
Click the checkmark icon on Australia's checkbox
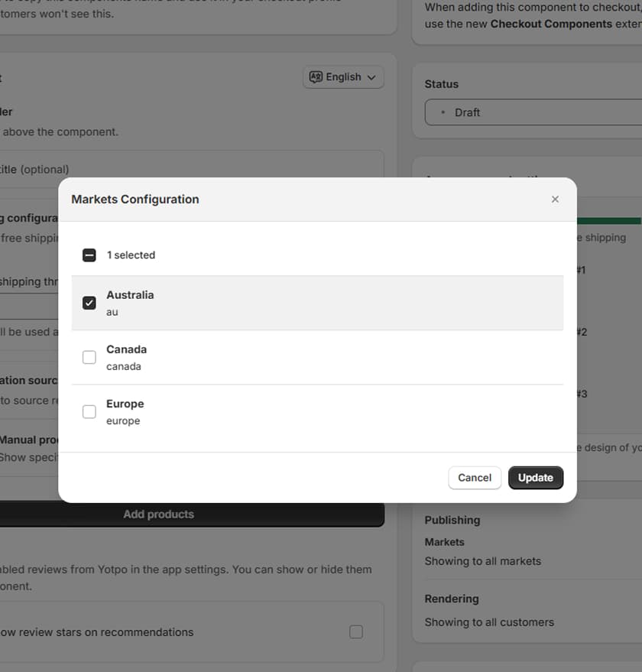[89, 303]
